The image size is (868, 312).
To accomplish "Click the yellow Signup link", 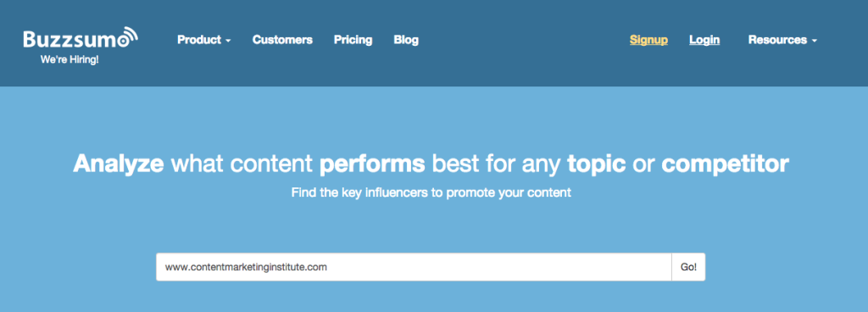I will click(x=648, y=40).
